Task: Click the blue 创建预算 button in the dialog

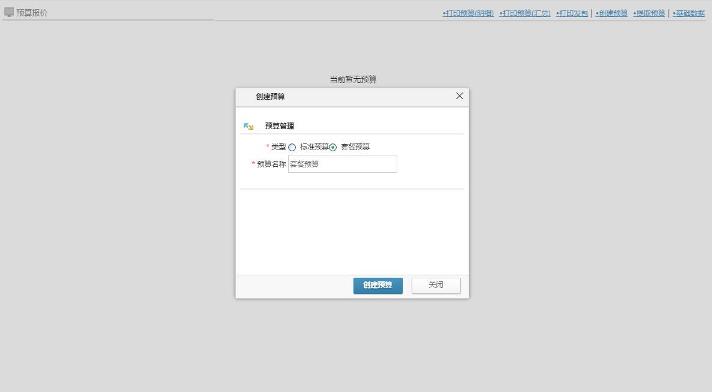Action: 378,285
